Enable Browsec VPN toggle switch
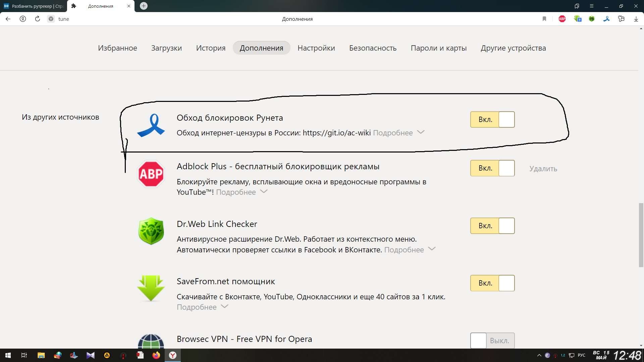644x362 pixels. tap(492, 341)
